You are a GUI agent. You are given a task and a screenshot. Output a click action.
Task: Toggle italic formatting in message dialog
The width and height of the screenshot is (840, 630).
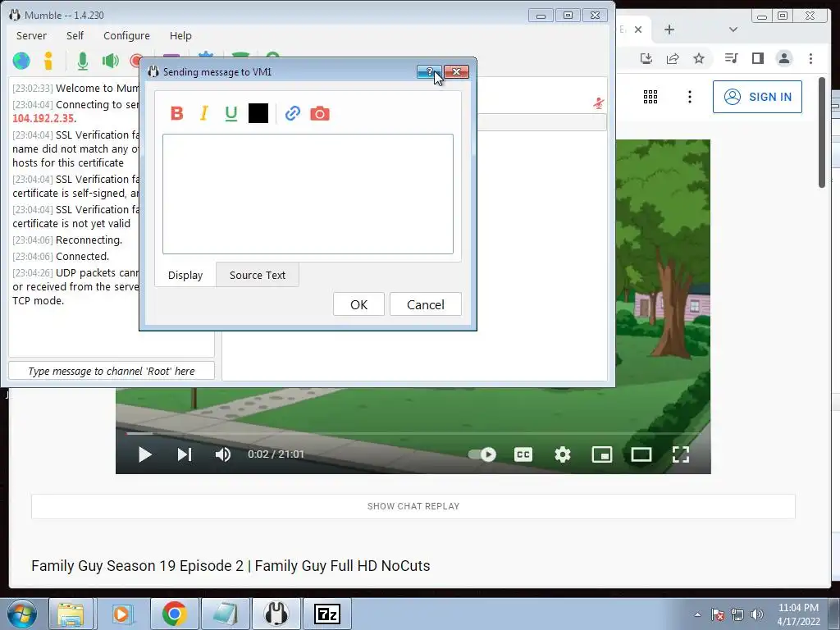point(204,113)
